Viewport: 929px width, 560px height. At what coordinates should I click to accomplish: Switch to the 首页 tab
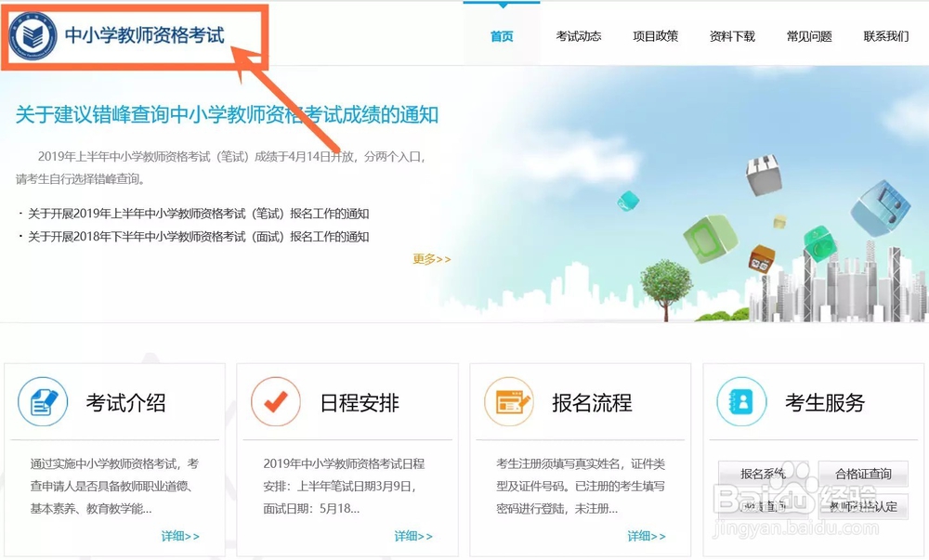502,34
